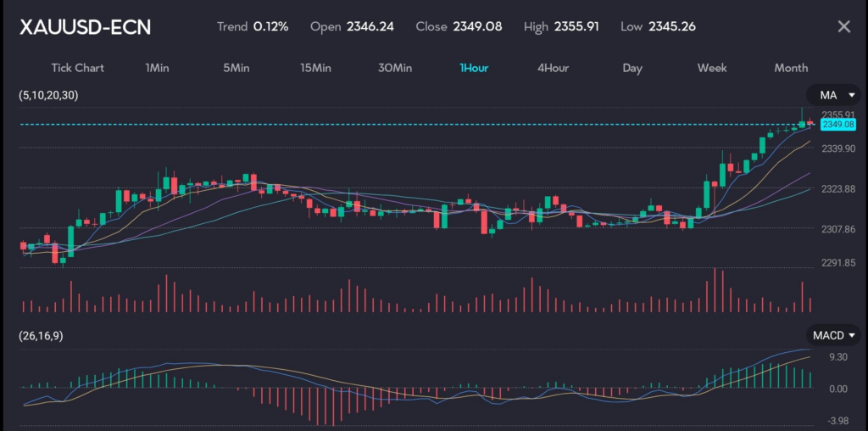The width and height of the screenshot is (868, 431).
Task: Switch to 15Min timeframe
Action: [315, 68]
